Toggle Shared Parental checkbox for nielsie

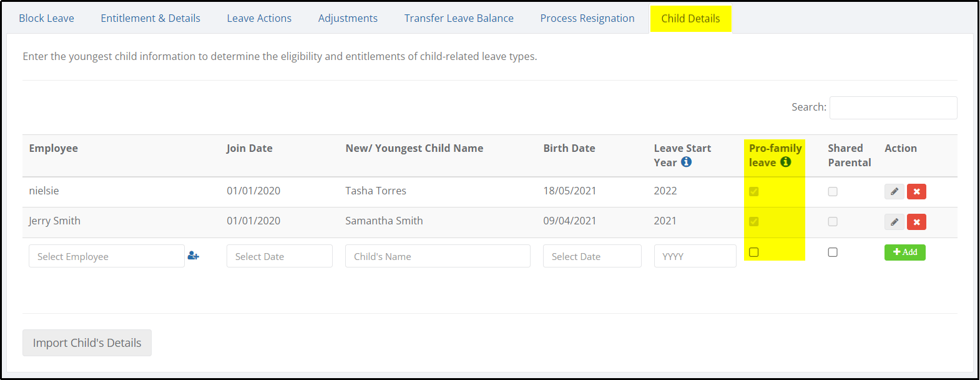tap(833, 192)
